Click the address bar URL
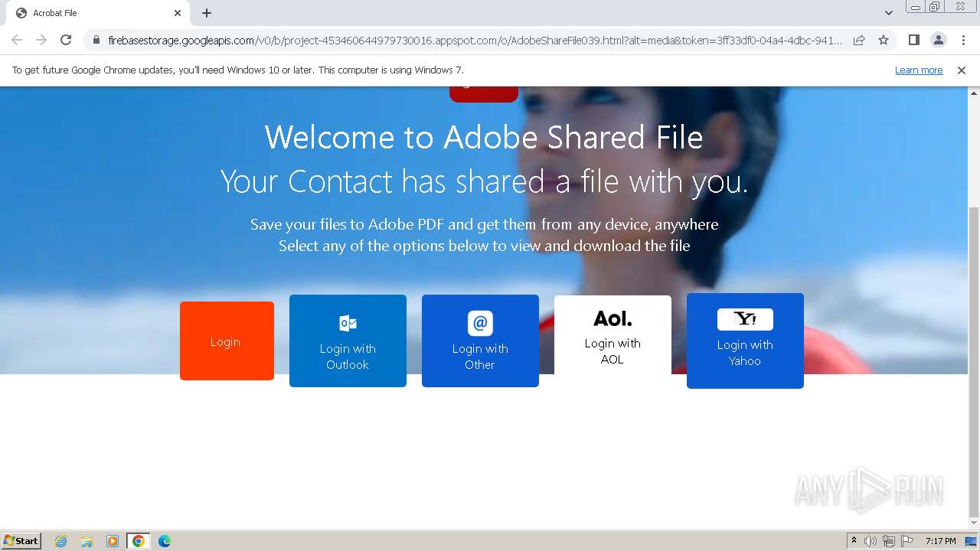Viewport: 980px width, 551px height. [x=475, y=40]
